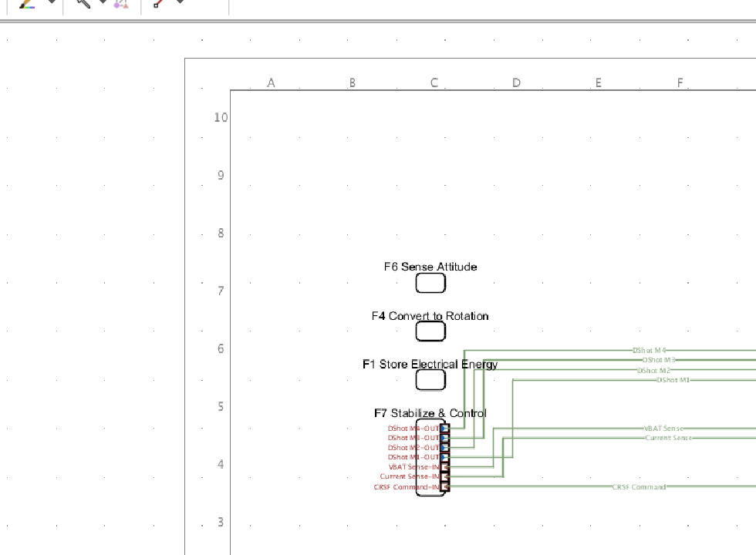Click the 'DShot M3-OUT' port label
Screen dimensions: 756x555
pos(413,438)
